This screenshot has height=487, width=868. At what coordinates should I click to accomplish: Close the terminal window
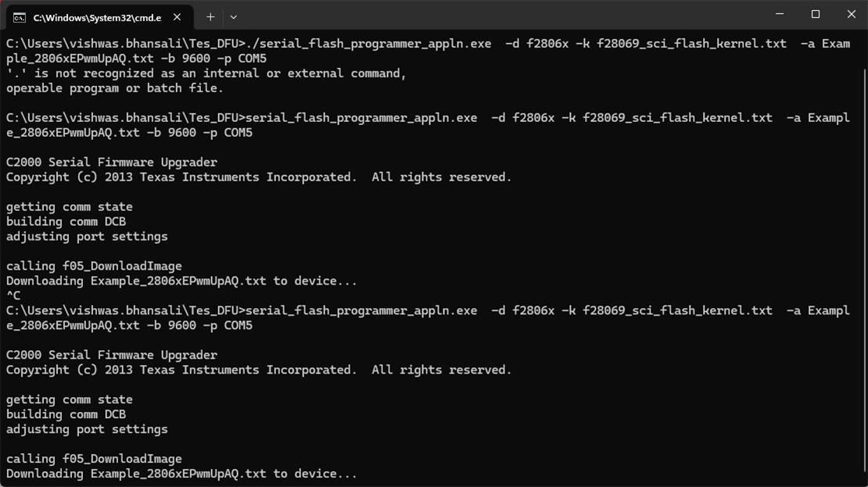[851, 14]
